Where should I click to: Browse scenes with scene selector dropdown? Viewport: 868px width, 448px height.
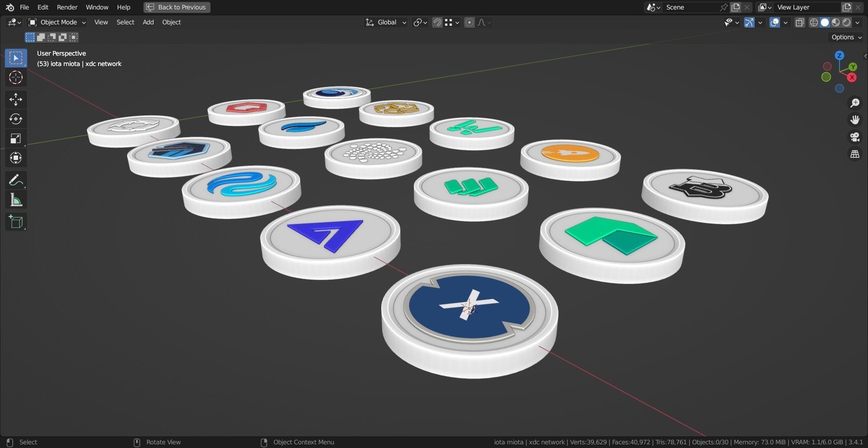coord(654,7)
